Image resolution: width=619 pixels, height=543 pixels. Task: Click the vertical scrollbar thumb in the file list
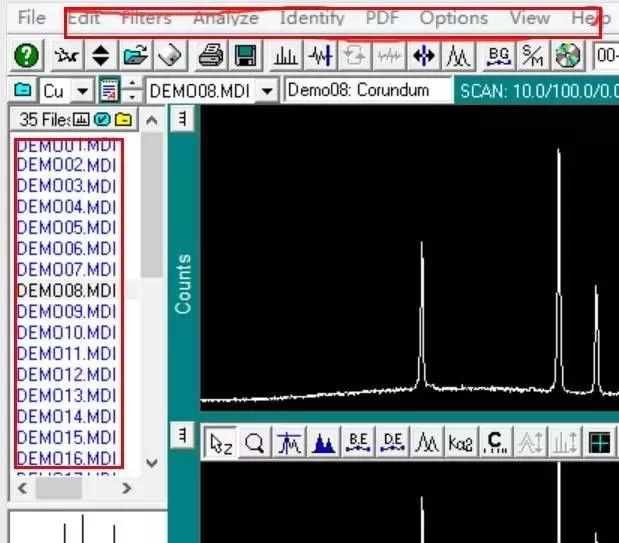(x=152, y=205)
